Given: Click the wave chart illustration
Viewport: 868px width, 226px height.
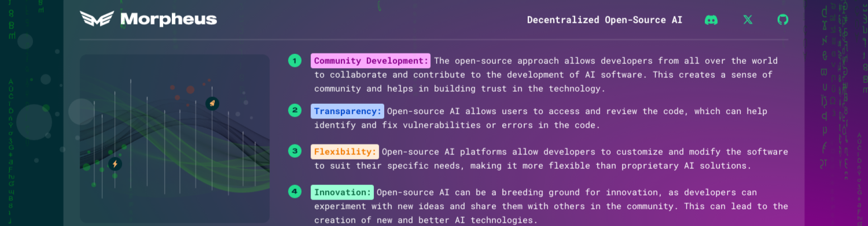Looking at the screenshot, I should [175, 139].
